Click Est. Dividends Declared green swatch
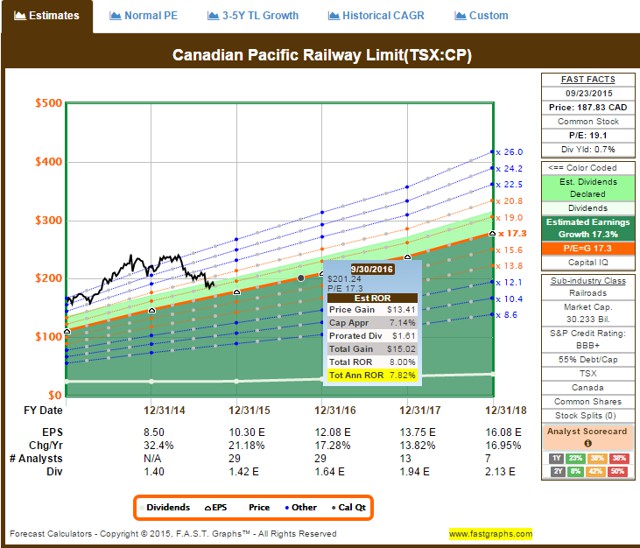640x548 pixels. point(588,188)
